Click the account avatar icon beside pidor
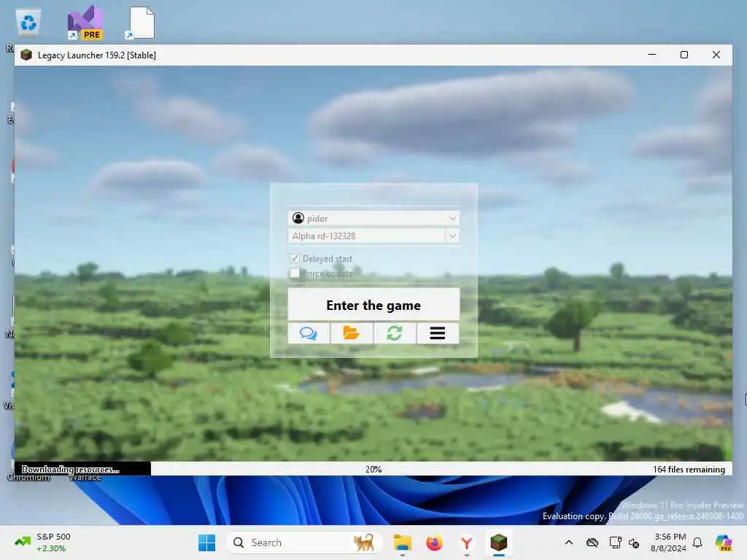 (x=298, y=218)
